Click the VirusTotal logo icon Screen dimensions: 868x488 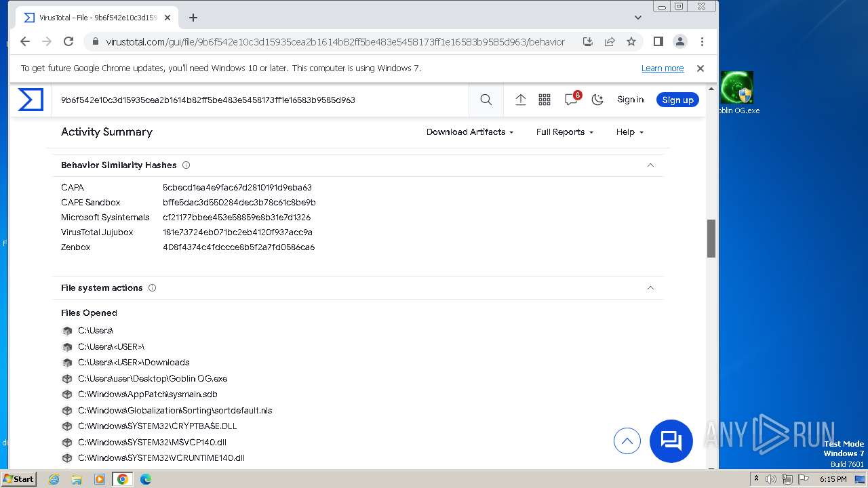click(31, 100)
